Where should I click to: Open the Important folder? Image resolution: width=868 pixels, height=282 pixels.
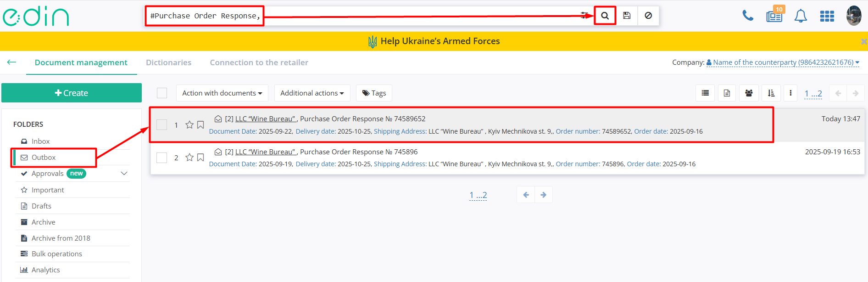[48, 190]
